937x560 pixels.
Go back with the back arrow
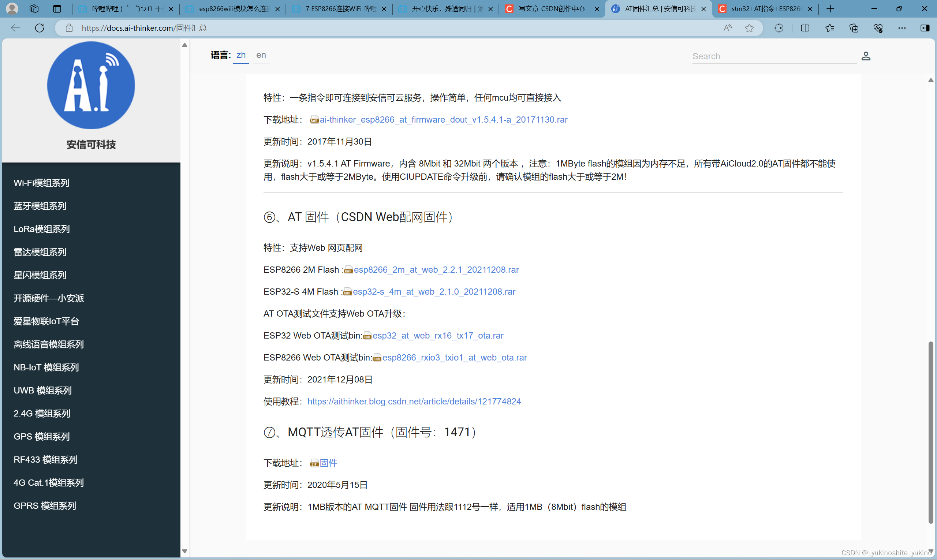click(x=15, y=27)
